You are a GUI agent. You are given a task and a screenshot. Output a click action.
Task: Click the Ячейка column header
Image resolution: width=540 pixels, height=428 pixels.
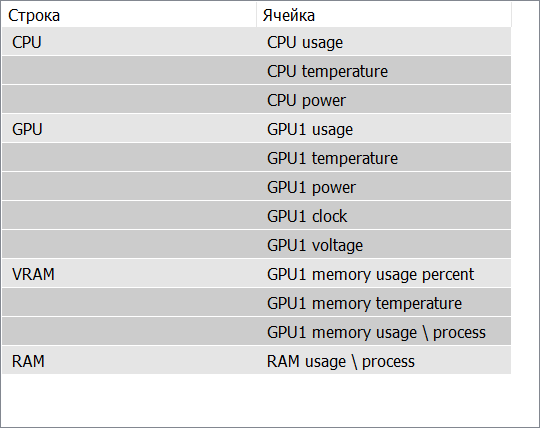384,15
